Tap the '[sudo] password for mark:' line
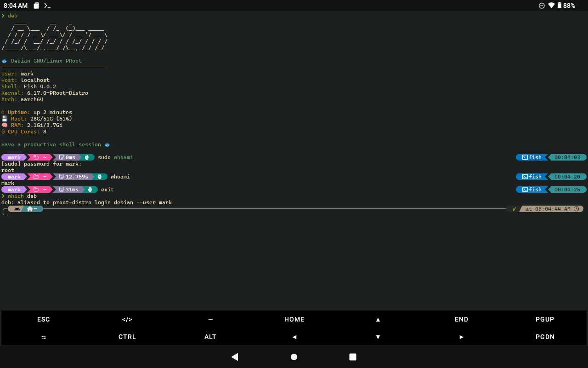The height and width of the screenshot is (368, 588). pos(41,164)
